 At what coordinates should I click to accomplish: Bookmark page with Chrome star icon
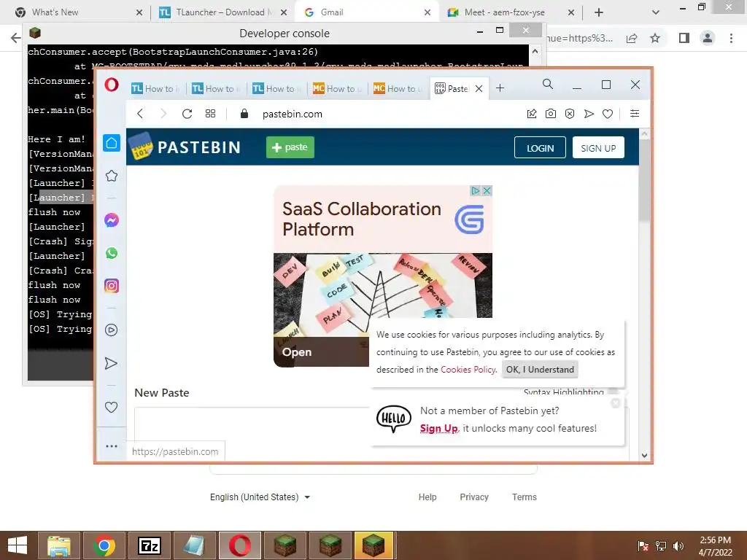tap(655, 38)
